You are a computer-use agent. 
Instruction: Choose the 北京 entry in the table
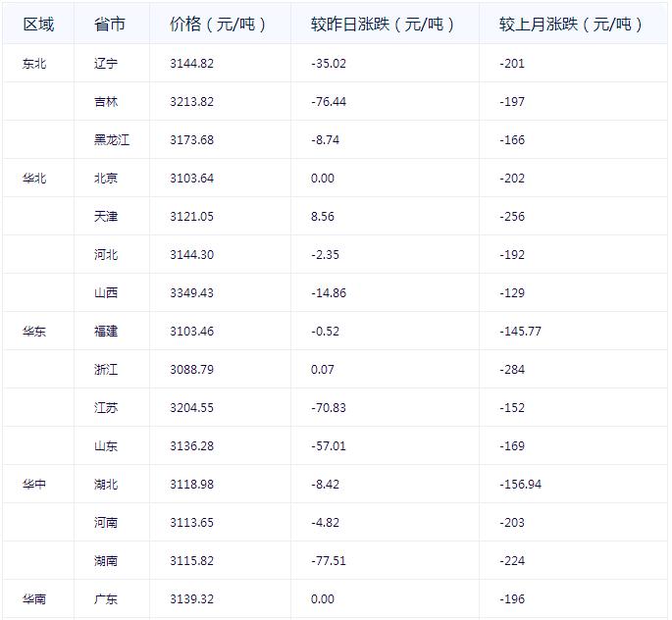pos(106,179)
